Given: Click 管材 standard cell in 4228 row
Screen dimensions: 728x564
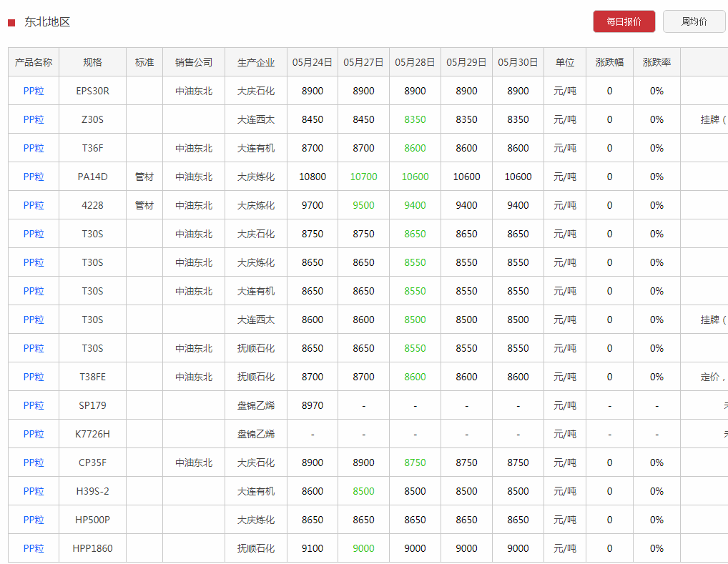Looking at the screenshot, I should pos(144,205).
